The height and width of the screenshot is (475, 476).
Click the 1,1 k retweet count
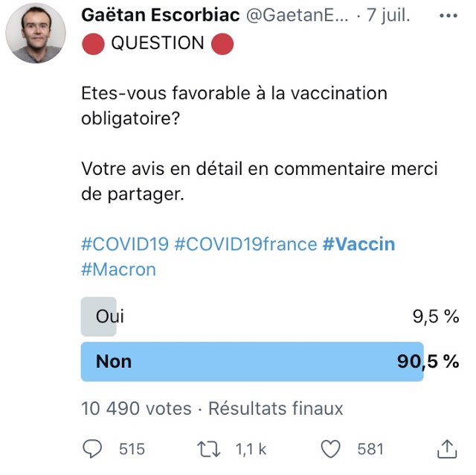(251, 449)
